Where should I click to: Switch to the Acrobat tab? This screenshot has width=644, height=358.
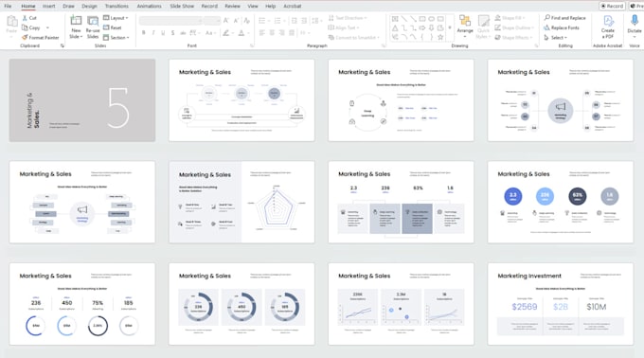pyautogui.click(x=293, y=7)
